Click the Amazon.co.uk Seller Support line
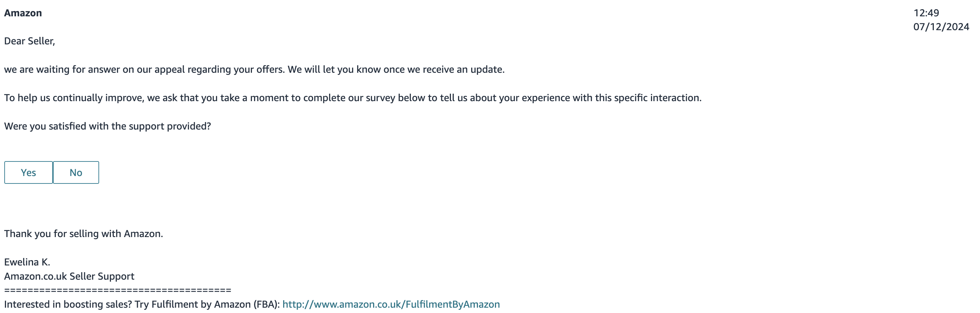This screenshot has width=980, height=313. pyautogui.click(x=69, y=276)
